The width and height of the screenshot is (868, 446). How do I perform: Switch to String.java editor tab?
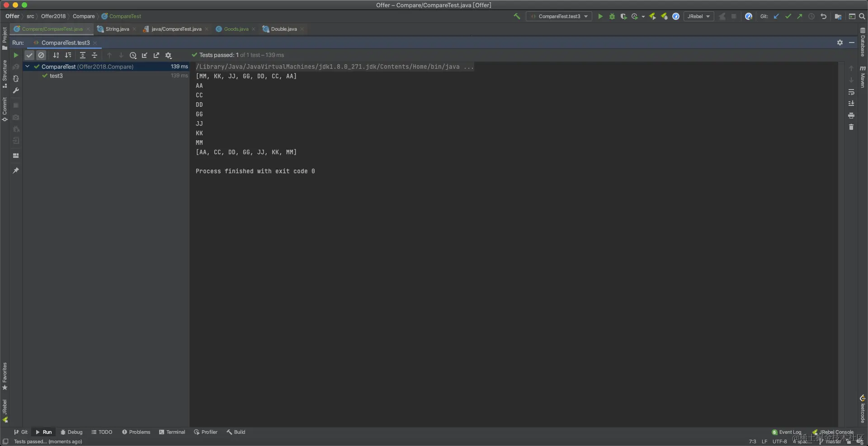pos(117,29)
